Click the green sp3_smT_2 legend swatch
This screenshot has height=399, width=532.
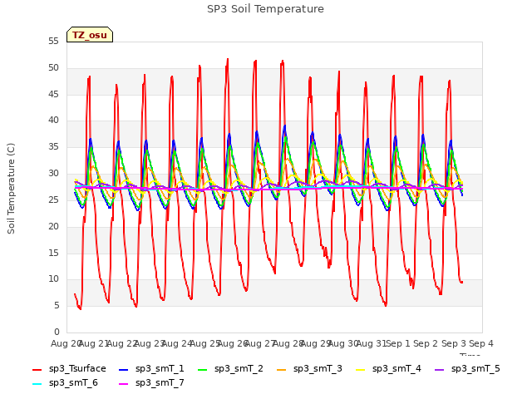(x=203, y=369)
